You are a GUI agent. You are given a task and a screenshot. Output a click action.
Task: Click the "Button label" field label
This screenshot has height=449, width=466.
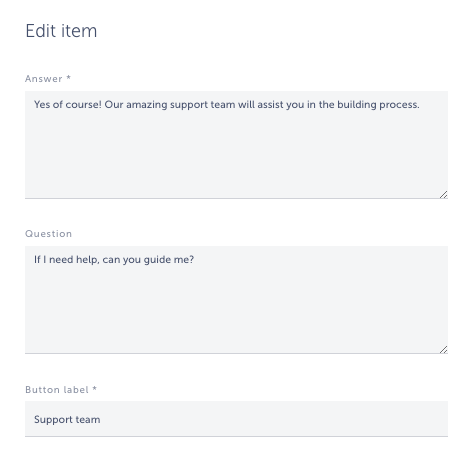coord(57,390)
